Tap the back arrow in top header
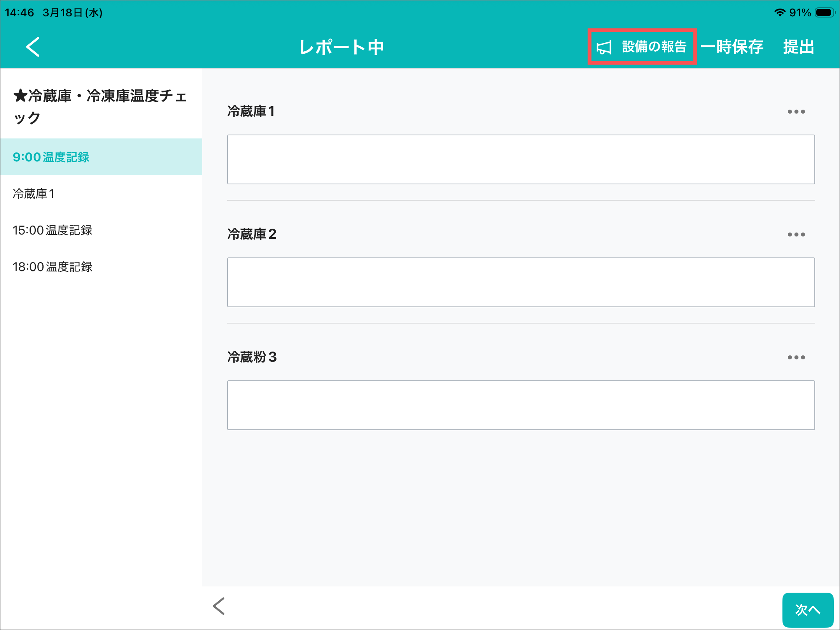The width and height of the screenshot is (840, 630). click(x=33, y=47)
